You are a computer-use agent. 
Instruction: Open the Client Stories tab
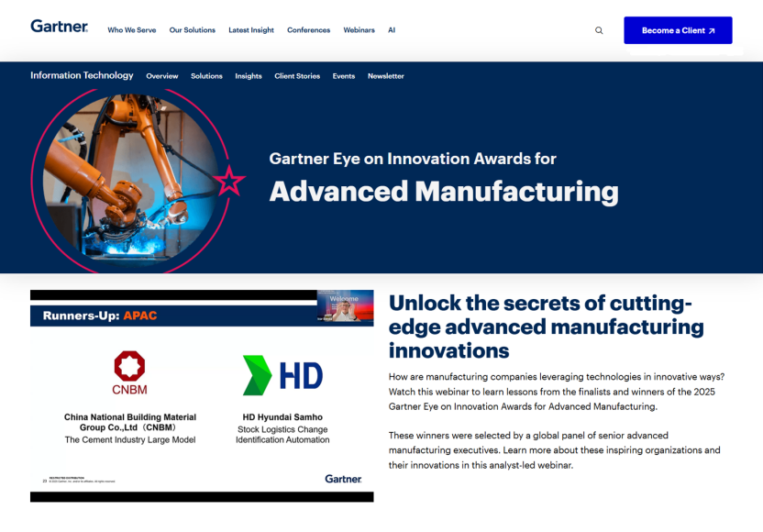click(x=297, y=76)
